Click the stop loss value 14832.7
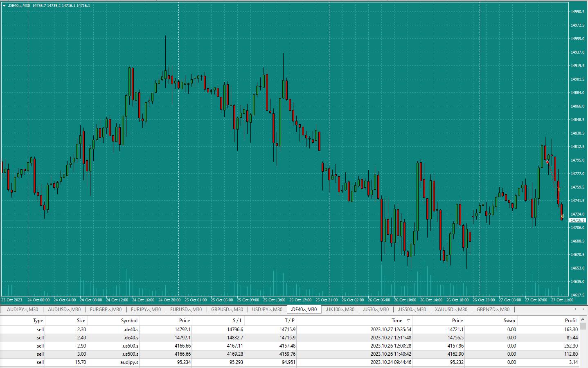Image resolution: width=588 pixels, height=368 pixels. coord(235,338)
